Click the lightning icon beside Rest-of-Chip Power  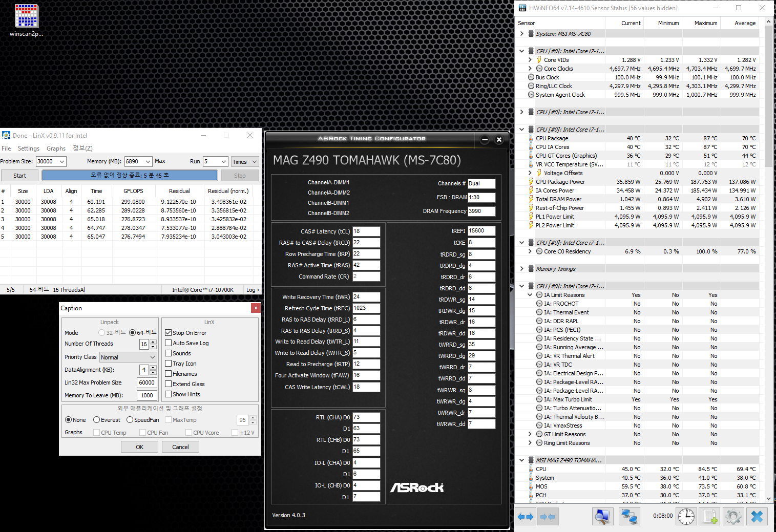coord(531,208)
